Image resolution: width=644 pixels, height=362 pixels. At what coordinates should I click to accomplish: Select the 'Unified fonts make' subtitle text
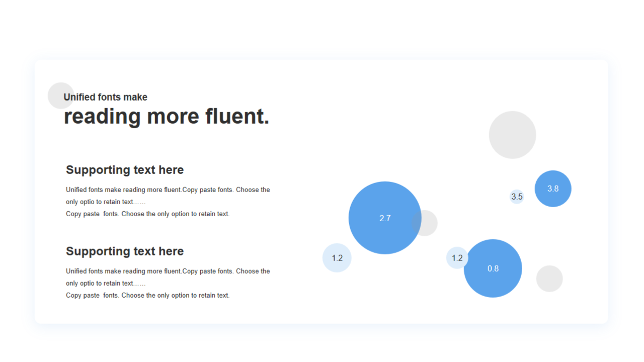click(106, 97)
